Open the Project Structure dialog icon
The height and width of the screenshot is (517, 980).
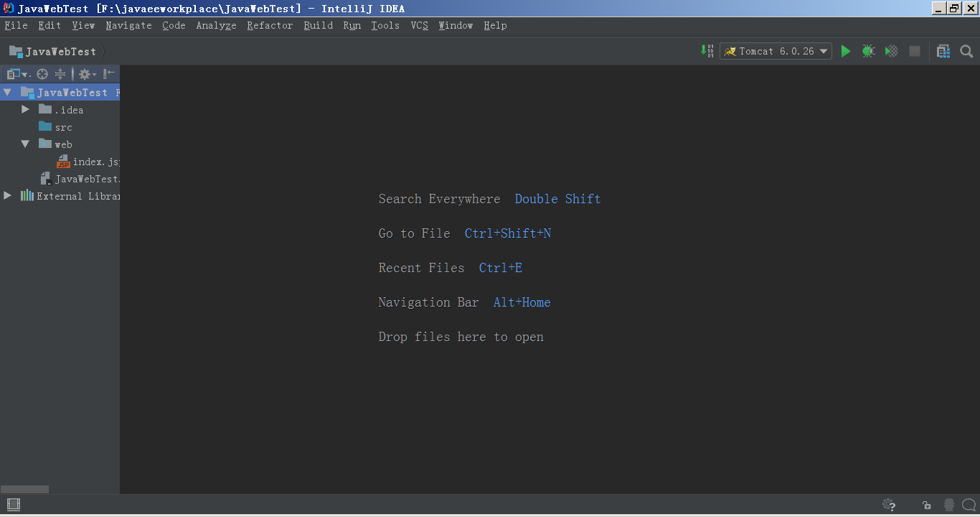943,51
